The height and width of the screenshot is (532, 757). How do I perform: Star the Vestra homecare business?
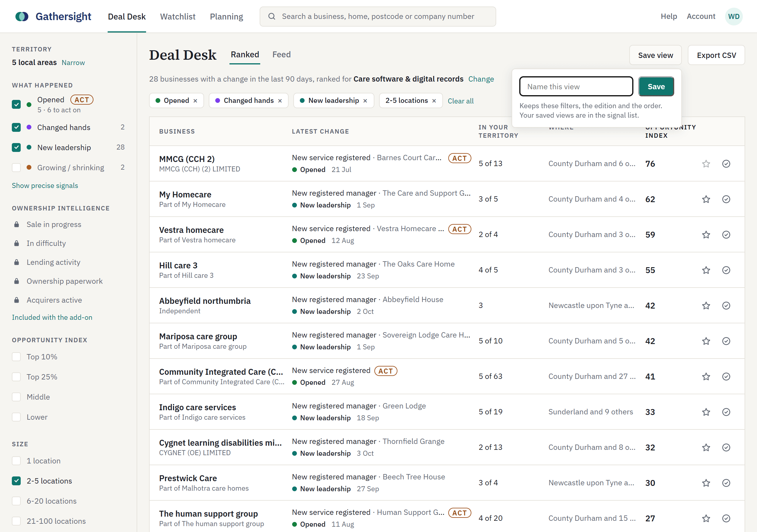(706, 235)
